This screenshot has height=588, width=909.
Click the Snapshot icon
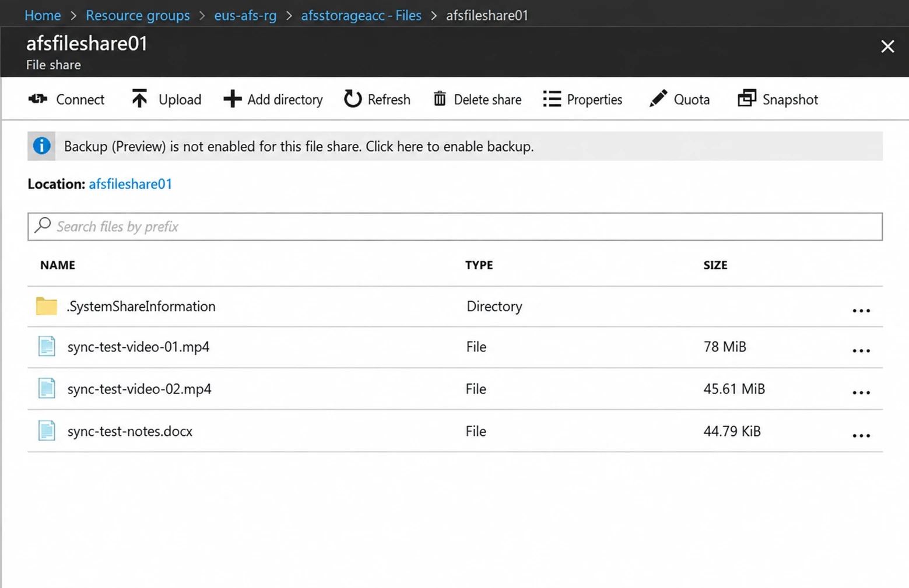pyautogui.click(x=747, y=98)
